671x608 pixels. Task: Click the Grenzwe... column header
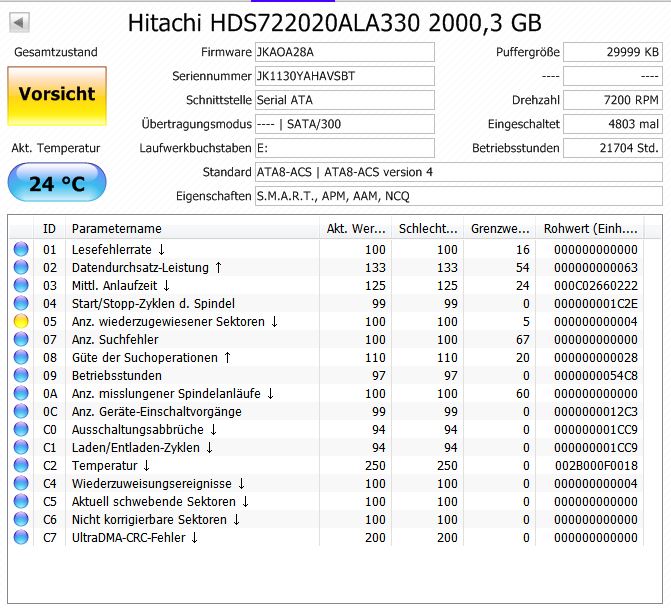(500, 228)
